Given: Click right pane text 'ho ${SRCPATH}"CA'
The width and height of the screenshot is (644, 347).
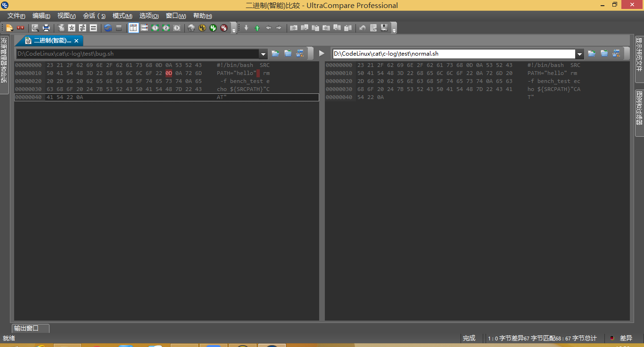Looking at the screenshot, I should [x=554, y=89].
